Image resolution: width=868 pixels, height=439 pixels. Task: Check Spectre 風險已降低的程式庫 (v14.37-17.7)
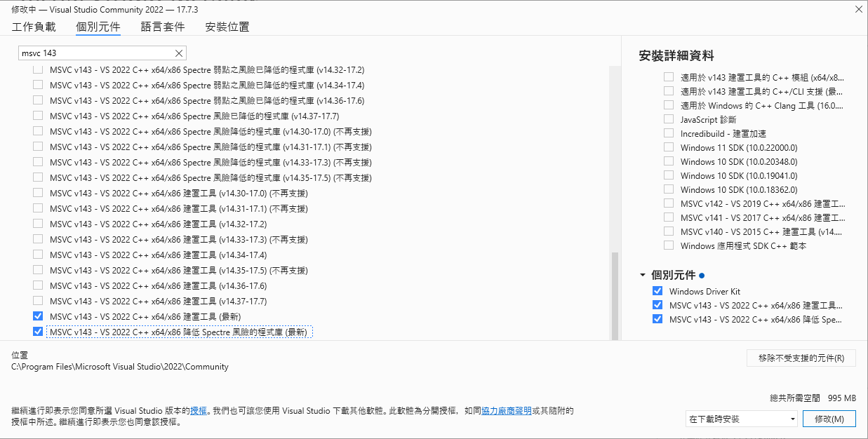[38, 116]
